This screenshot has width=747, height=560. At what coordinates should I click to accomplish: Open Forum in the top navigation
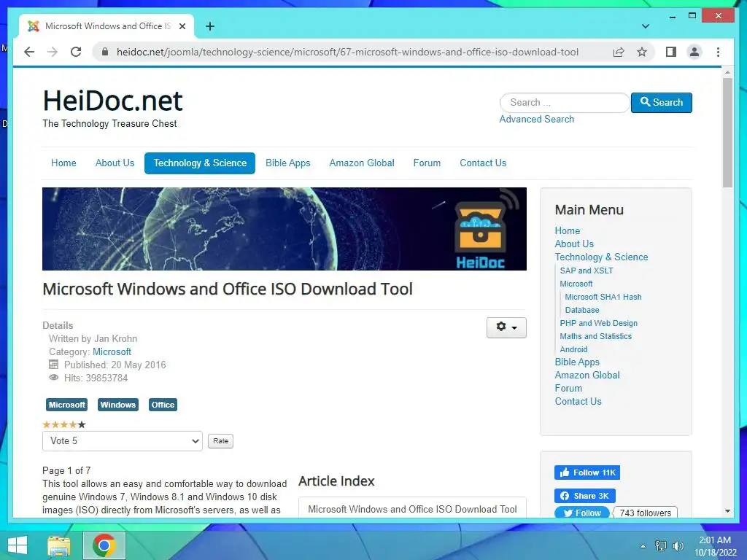pyautogui.click(x=427, y=163)
